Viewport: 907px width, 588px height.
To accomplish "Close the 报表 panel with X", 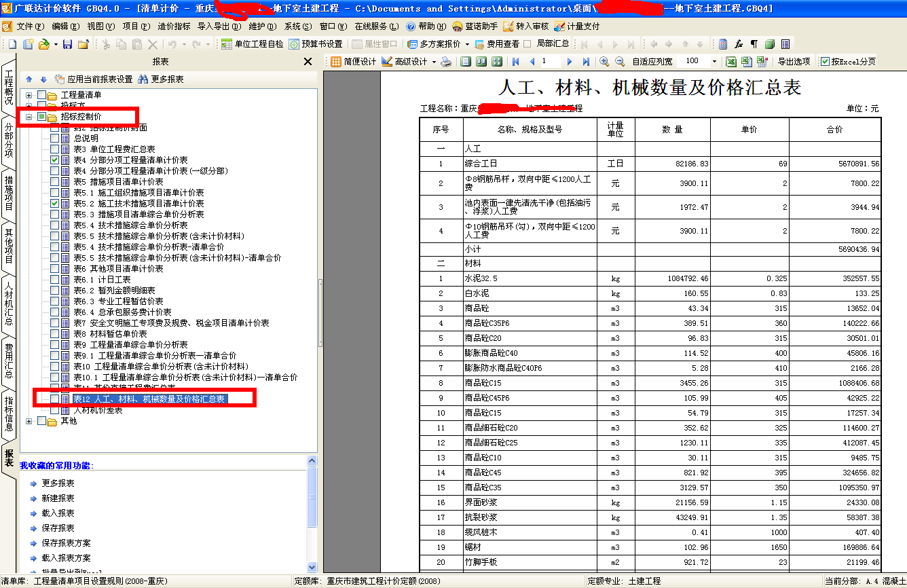I will coord(308,62).
